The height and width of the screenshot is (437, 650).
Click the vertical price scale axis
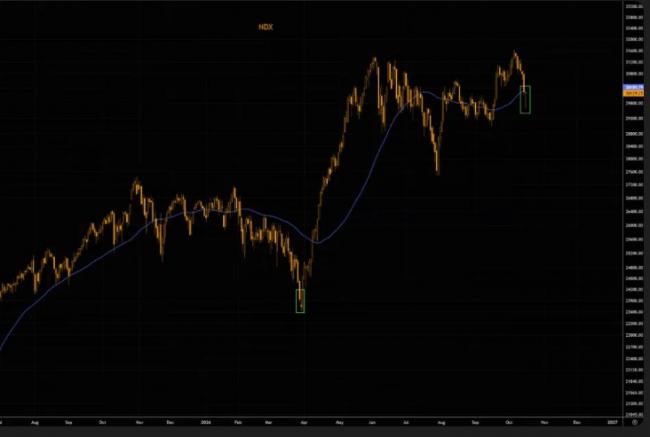pyautogui.click(x=634, y=209)
